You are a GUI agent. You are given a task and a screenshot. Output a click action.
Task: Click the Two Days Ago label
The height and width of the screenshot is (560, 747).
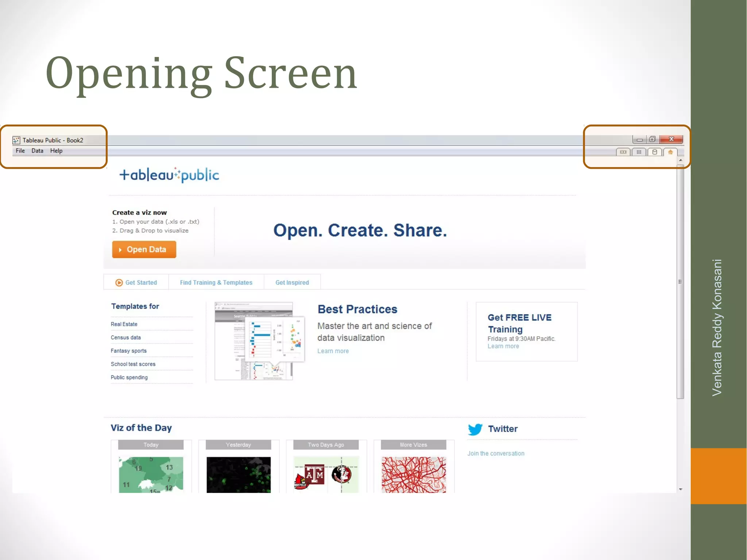[x=326, y=445]
